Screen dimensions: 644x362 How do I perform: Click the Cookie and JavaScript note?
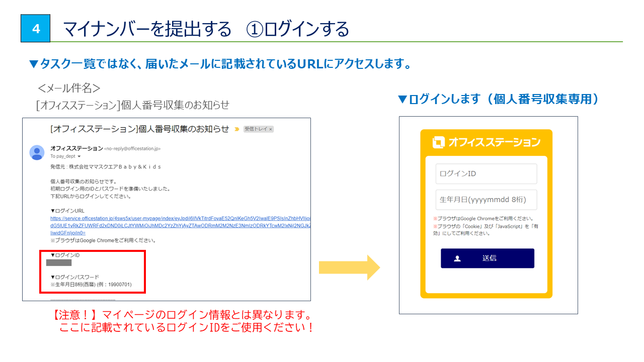point(486,230)
